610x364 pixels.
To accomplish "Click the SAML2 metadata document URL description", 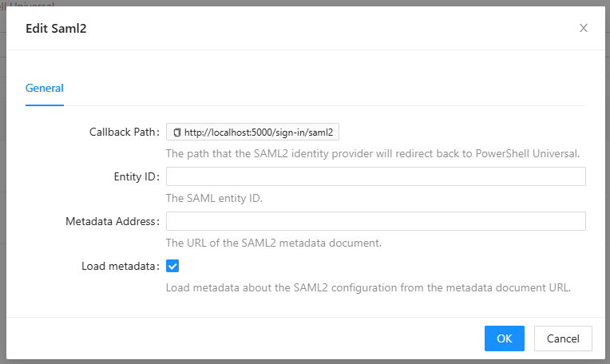I will coord(273,243).
